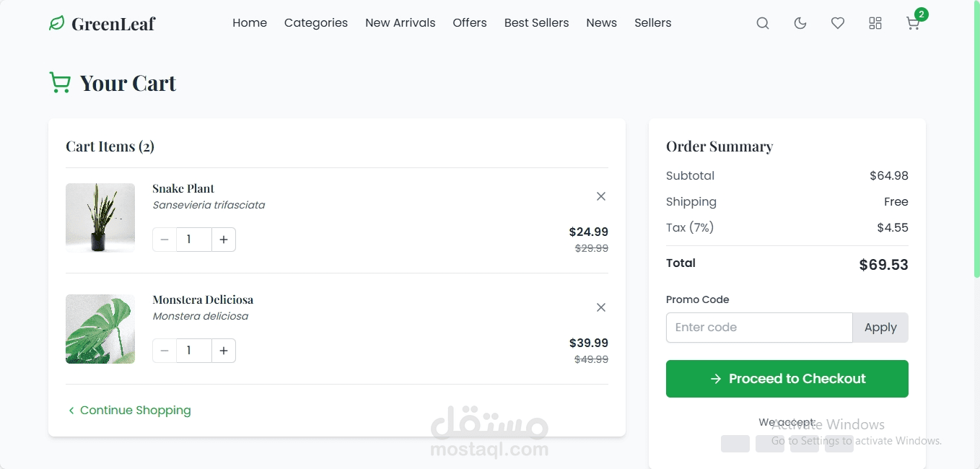Viewport: 980px width, 469px height.
Task: Open the Best Sellers nav link
Action: pos(537,23)
